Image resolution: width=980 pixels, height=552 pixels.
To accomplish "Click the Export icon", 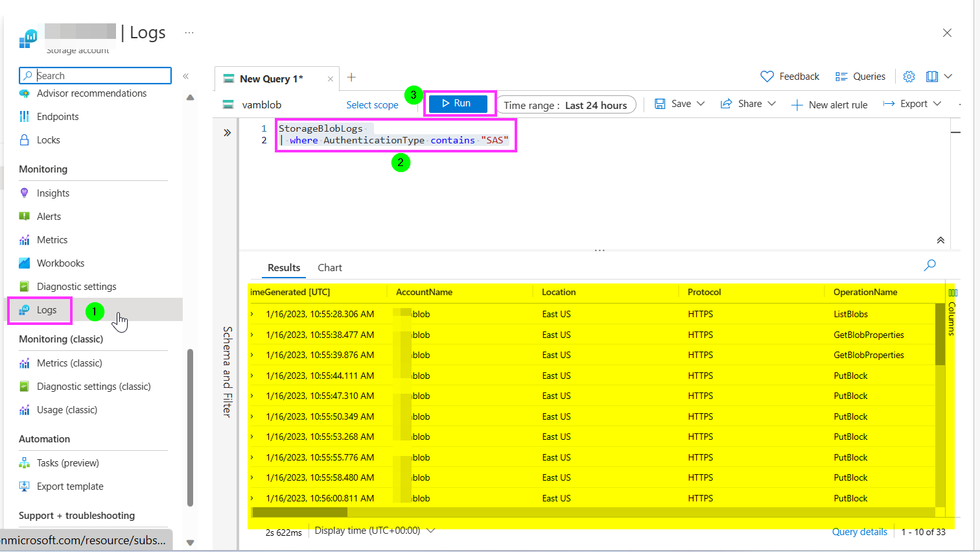I will [889, 104].
